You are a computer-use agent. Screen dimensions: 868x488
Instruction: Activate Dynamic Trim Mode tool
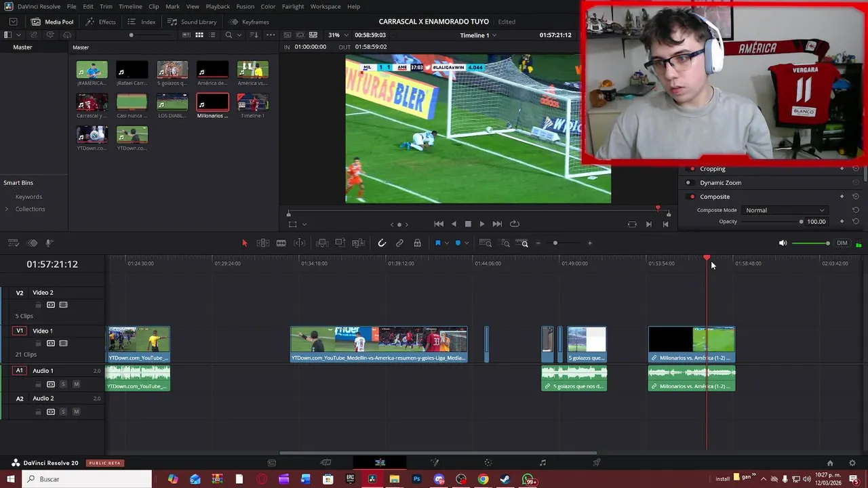pyautogui.click(x=300, y=243)
